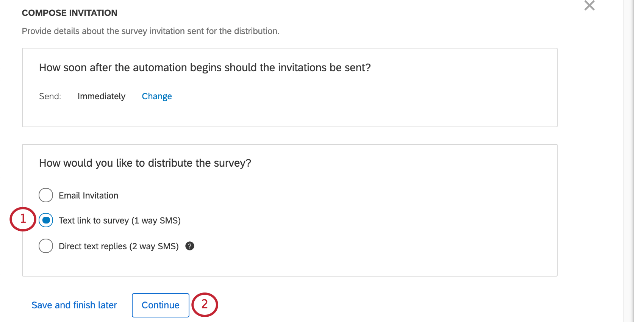Choose the Direct text replies radio option
This screenshot has height=322, width=644.
click(46, 246)
